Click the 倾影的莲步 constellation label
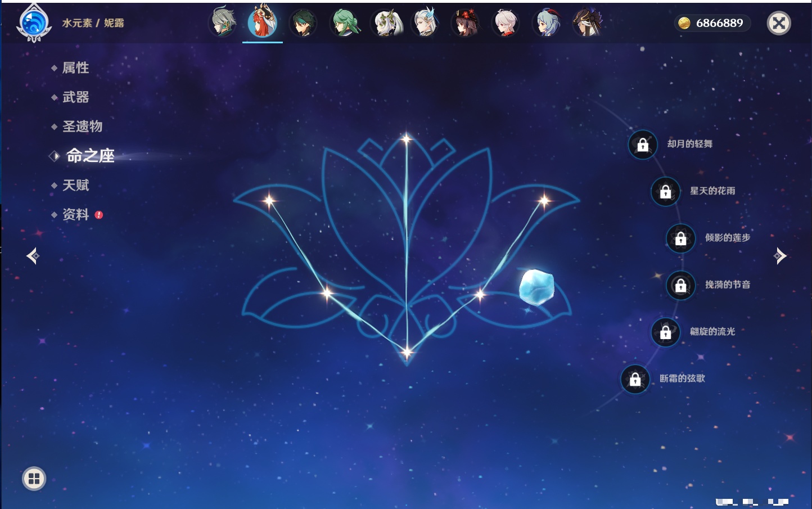Image resolution: width=812 pixels, height=509 pixels. (x=728, y=237)
